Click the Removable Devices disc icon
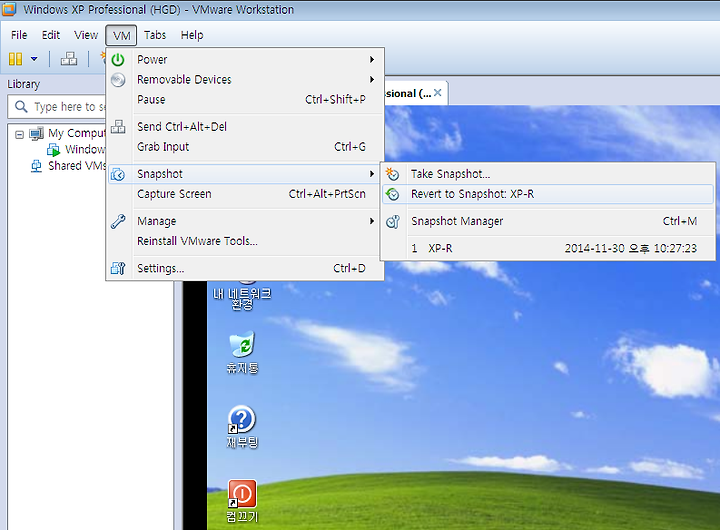This screenshot has height=530, width=720. [x=118, y=80]
